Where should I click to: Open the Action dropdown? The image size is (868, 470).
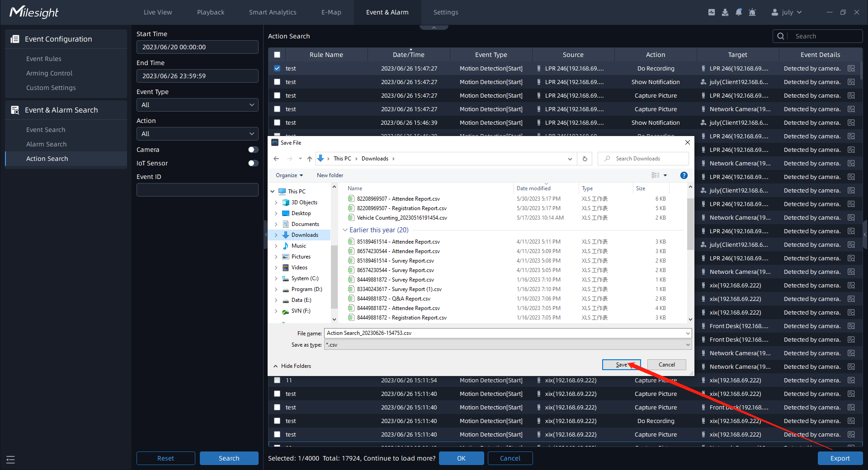coord(198,134)
